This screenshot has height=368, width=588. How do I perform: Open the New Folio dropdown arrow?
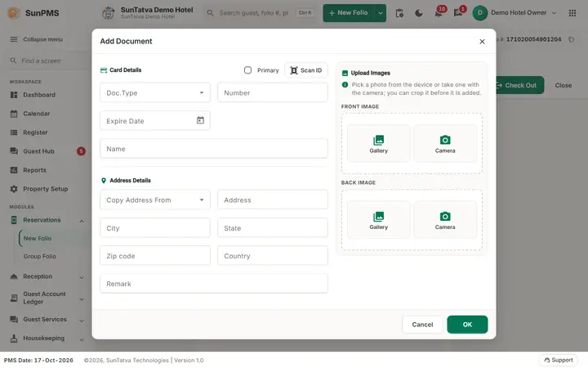[x=381, y=13]
